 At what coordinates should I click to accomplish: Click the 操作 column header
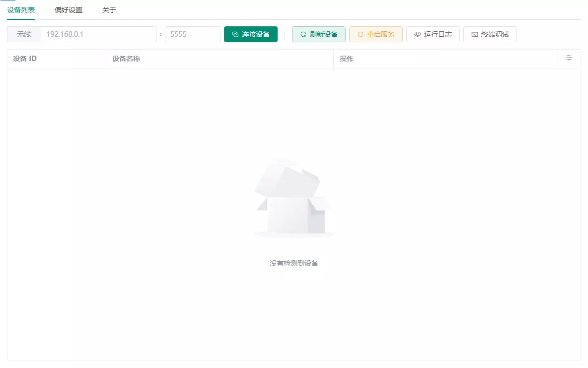(347, 59)
